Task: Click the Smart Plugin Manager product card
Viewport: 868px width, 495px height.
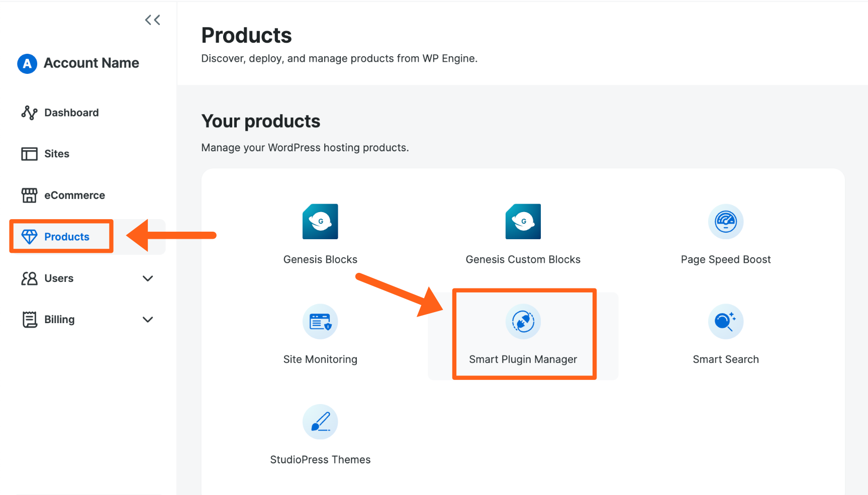Action: (x=523, y=334)
